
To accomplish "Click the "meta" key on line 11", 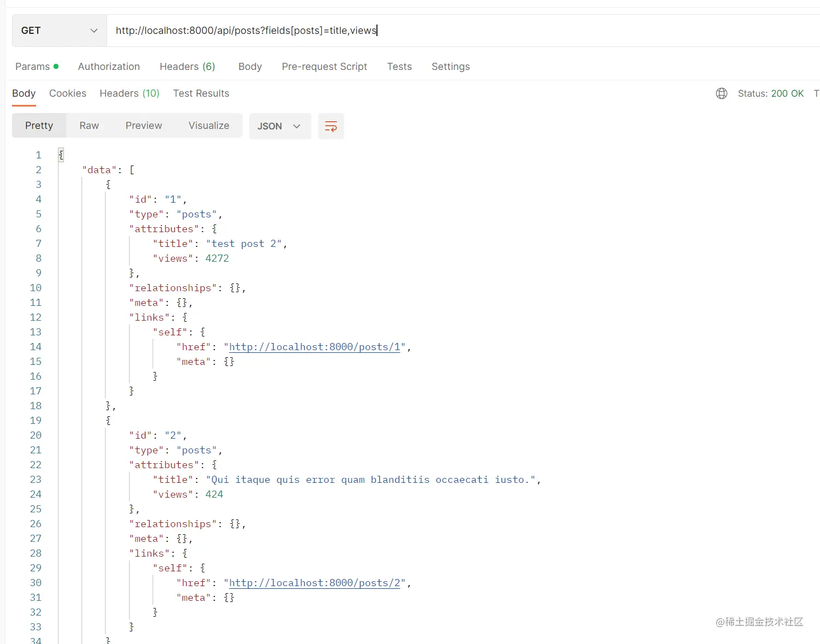I will pos(146,303).
